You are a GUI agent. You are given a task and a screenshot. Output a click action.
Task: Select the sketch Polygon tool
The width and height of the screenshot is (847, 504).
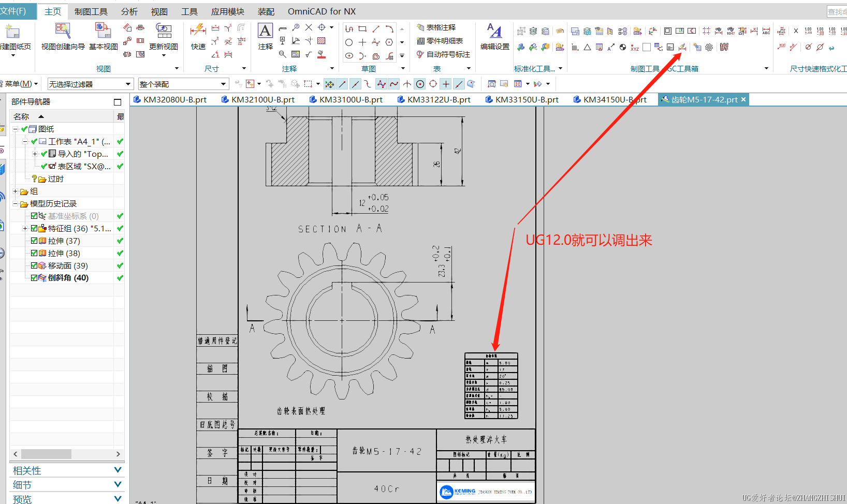[x=389, y=42]
